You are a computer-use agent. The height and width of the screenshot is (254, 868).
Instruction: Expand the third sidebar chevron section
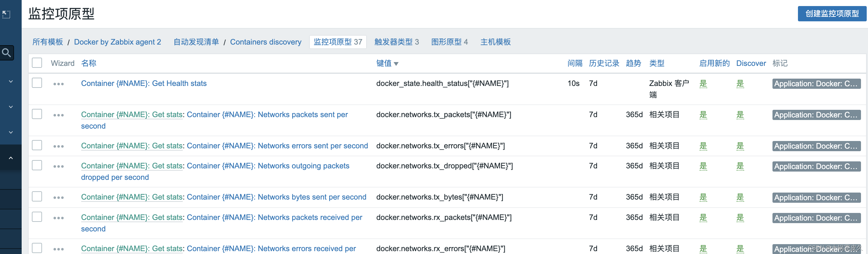tap(11, 132)
